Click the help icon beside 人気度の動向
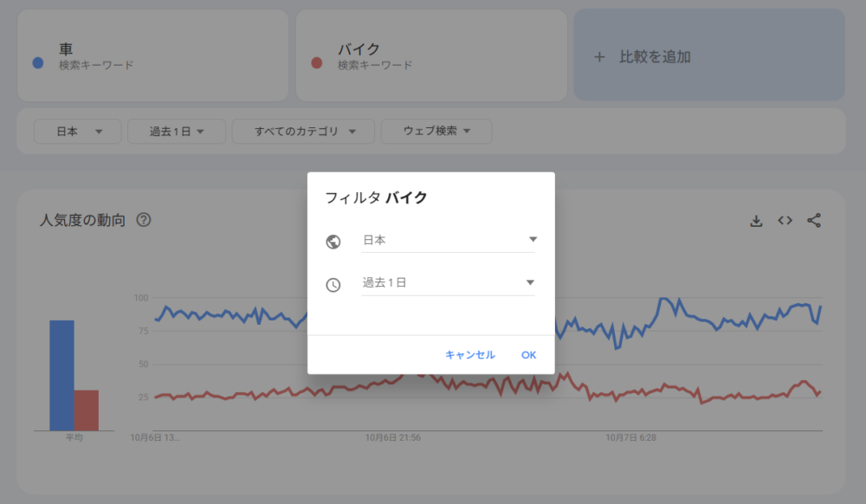 [144, 220]
